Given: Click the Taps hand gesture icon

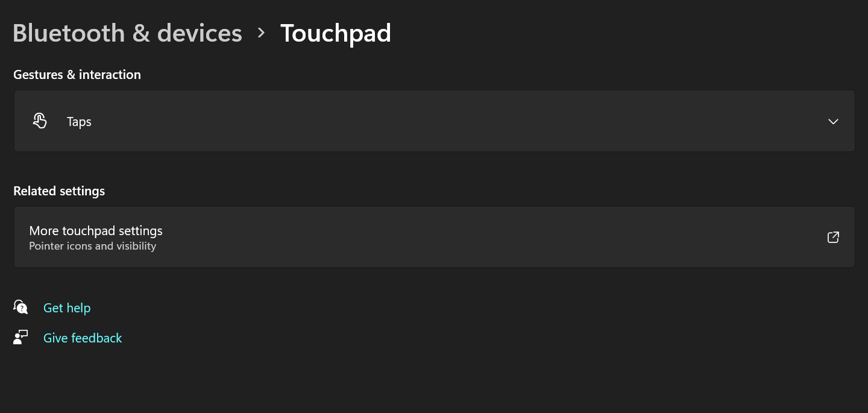Looking at the screenshot, I should pos(40,121).
